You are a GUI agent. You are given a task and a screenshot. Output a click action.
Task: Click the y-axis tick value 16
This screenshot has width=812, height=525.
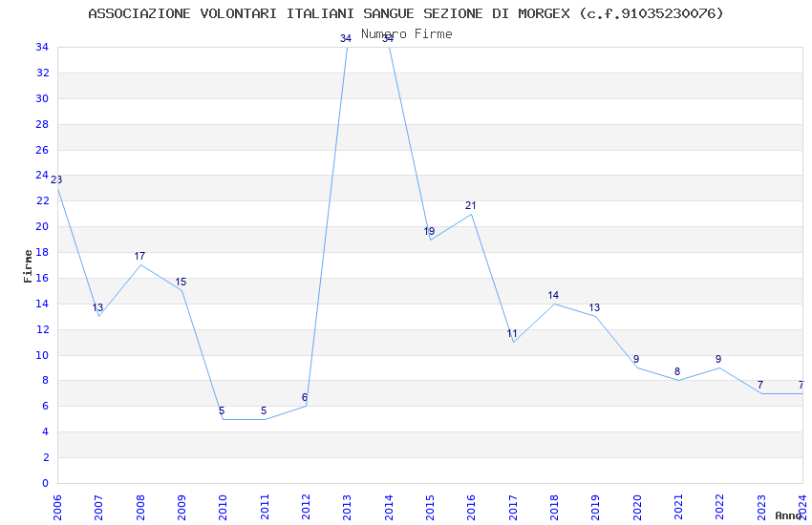(42, 278)
